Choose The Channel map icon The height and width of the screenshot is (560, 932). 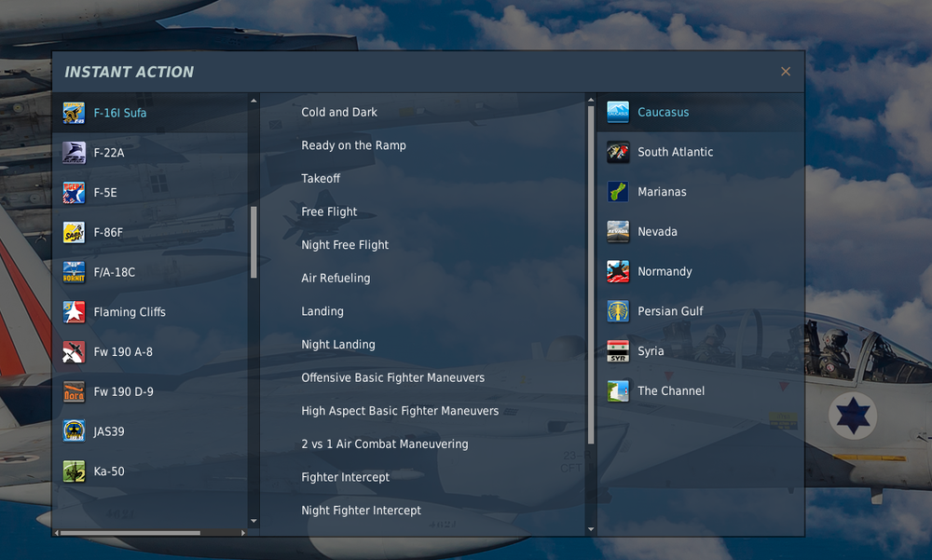[x=618, y=391]
